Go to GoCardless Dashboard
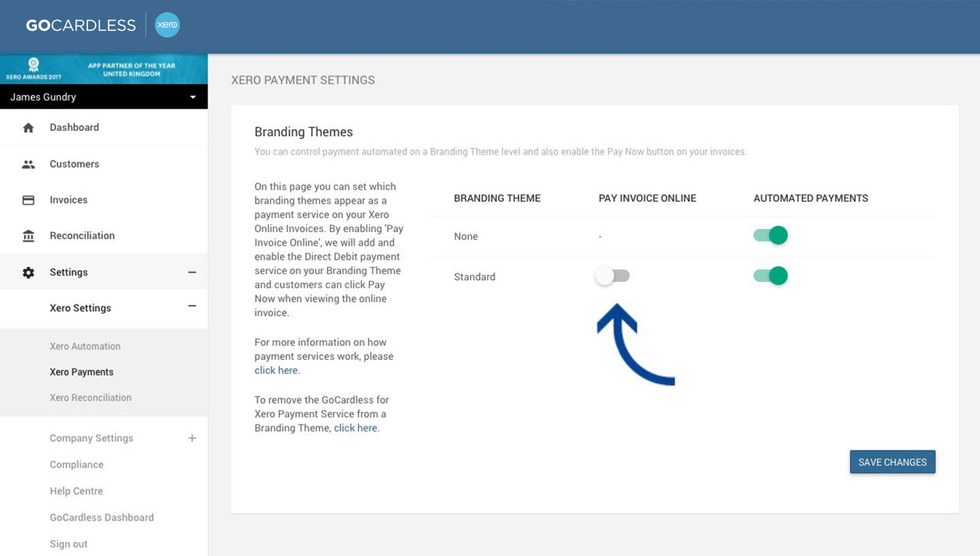Image resolution: width=980 pixels, height=556 pixels. 102,518
